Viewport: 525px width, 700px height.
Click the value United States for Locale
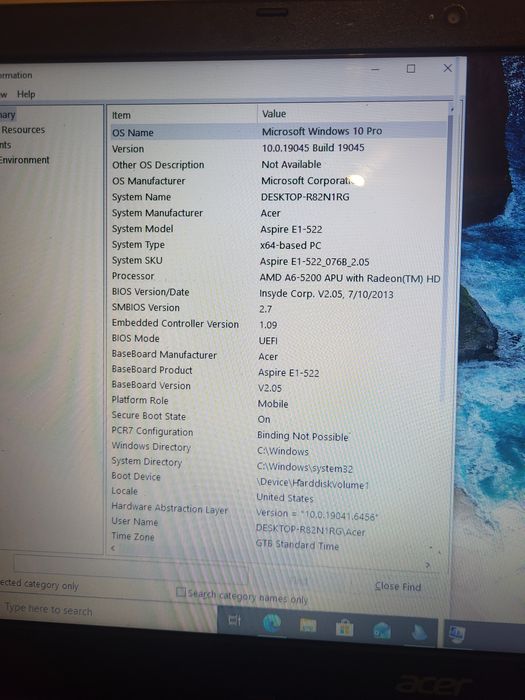(284, 497)
